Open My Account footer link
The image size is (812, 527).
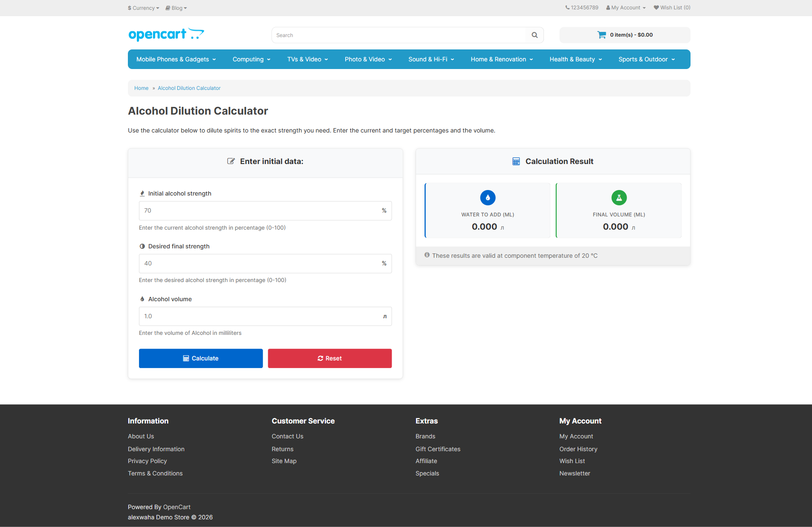[x=576, y=436]
